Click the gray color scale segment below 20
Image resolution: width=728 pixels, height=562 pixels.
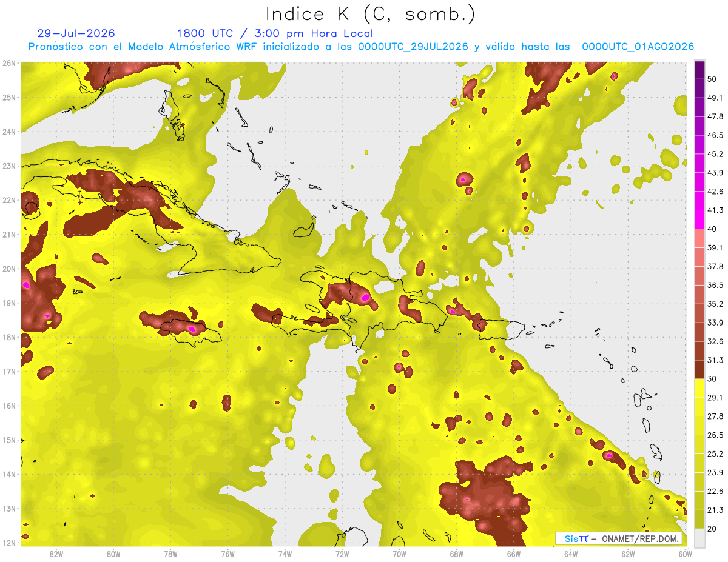[699, 537]
